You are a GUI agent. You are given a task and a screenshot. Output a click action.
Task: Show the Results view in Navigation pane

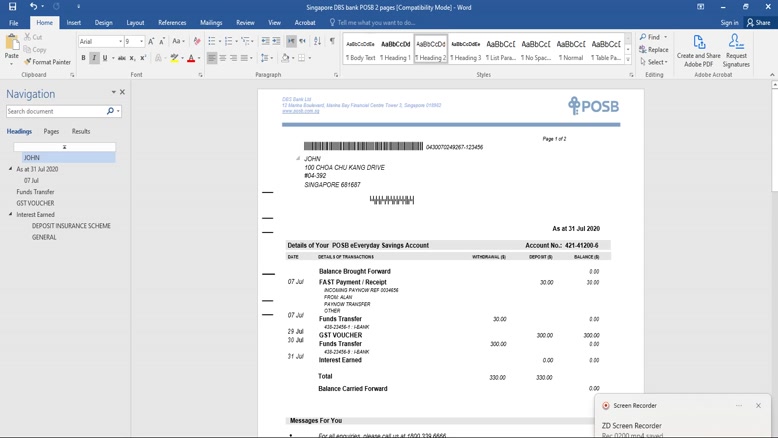pos(81,131)
